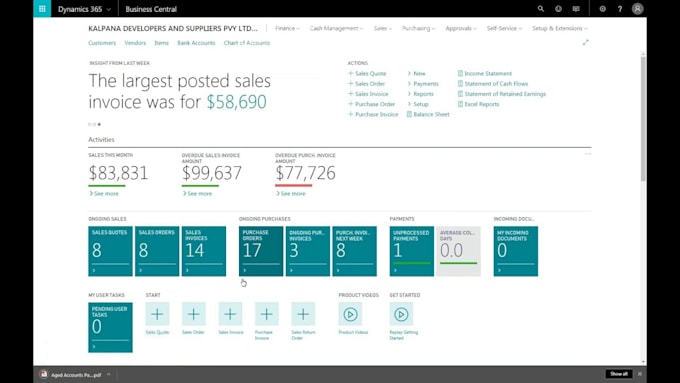
Task: Open the Unprocessed Payments tile
Action: click(412, 251)
